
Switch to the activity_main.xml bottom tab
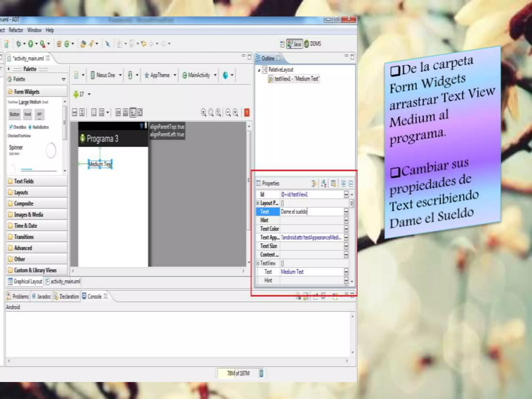[x=63, y=281]
